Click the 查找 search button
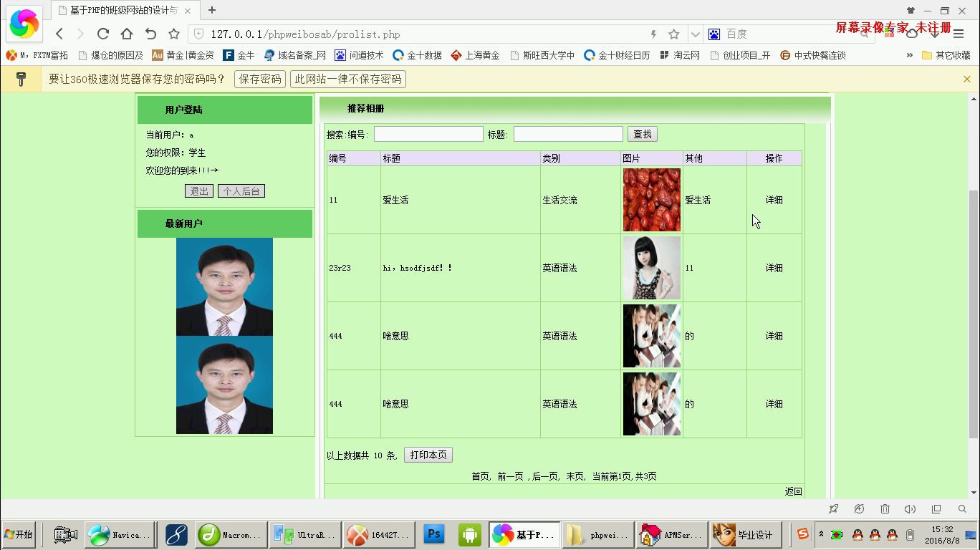Viewport: 980px width, 550px height. pyautogui.click(x=643, y=134)
